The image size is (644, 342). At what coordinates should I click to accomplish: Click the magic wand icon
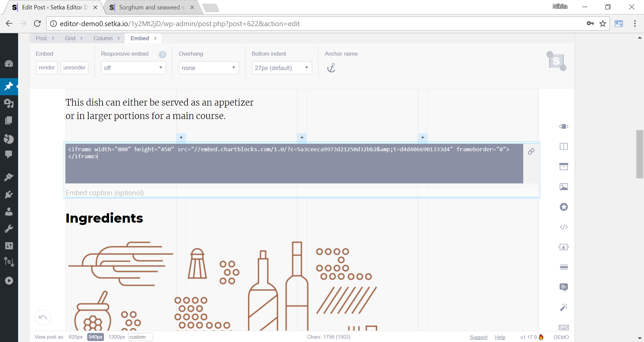tap(563, 307)
